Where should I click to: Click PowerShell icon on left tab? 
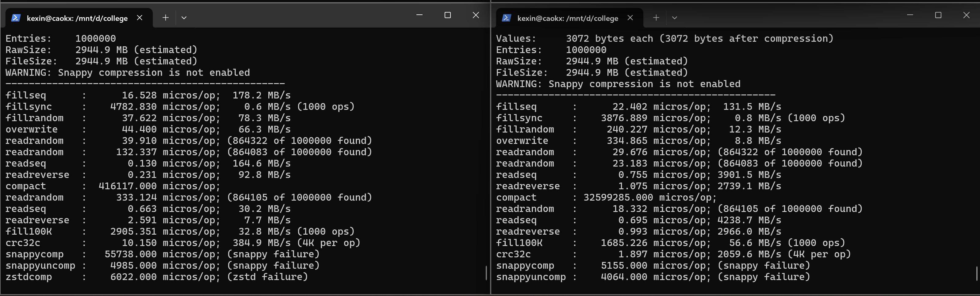point(16,18)
